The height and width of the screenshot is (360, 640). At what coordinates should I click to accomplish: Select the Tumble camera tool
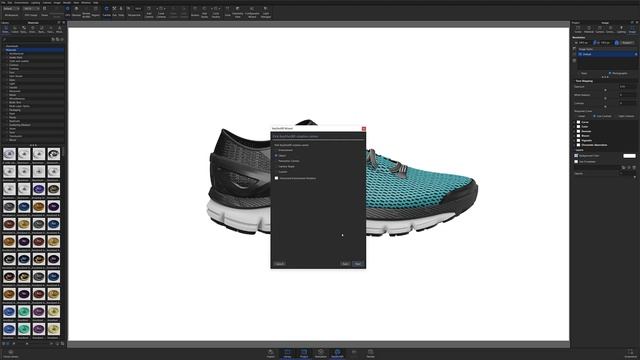[x=107, y=11]
